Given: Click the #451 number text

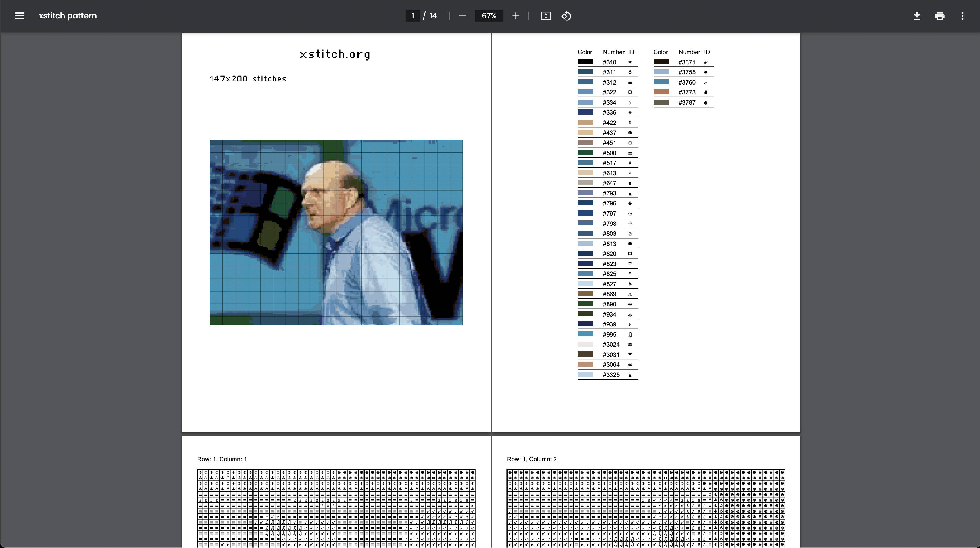Looking at the screenshot, I should tap(610, 143).
